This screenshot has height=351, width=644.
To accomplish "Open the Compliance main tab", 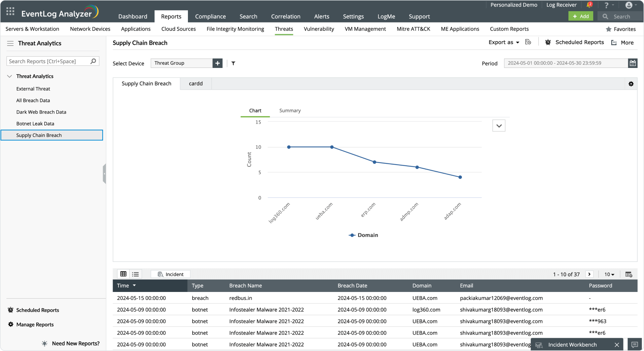I will tap(210, 16).
